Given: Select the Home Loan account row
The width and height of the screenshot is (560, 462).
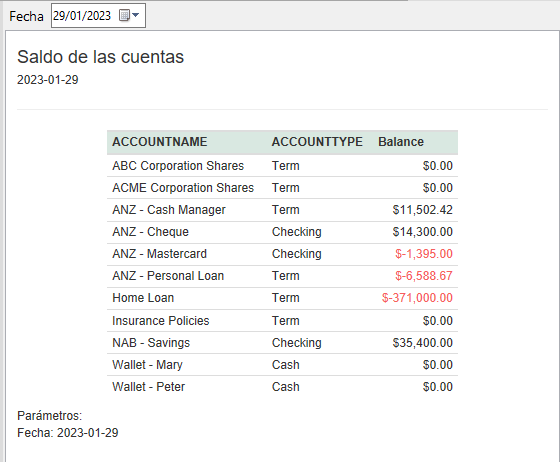Looking at the screenshot, I should [282, 298].
